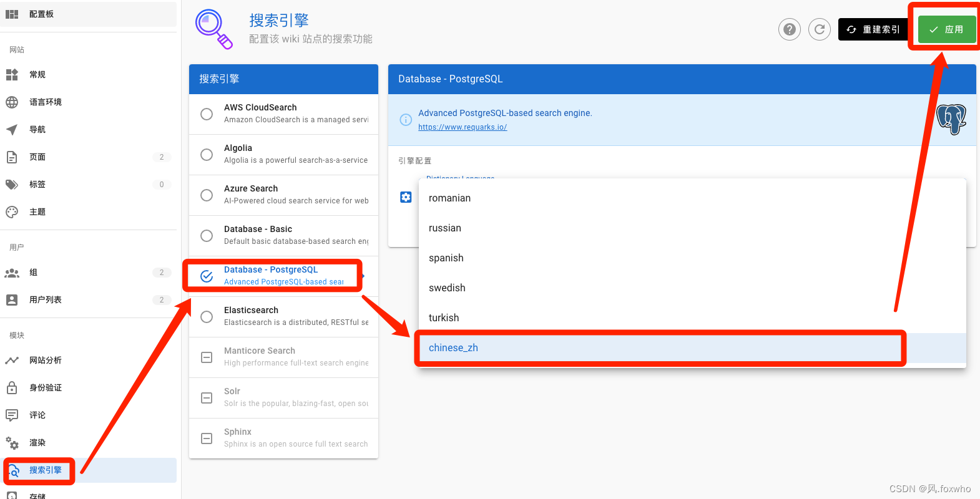The image size is (980, 499).
Task: Click the disabled Manticore Search box icon
Action: pos(207,357)
